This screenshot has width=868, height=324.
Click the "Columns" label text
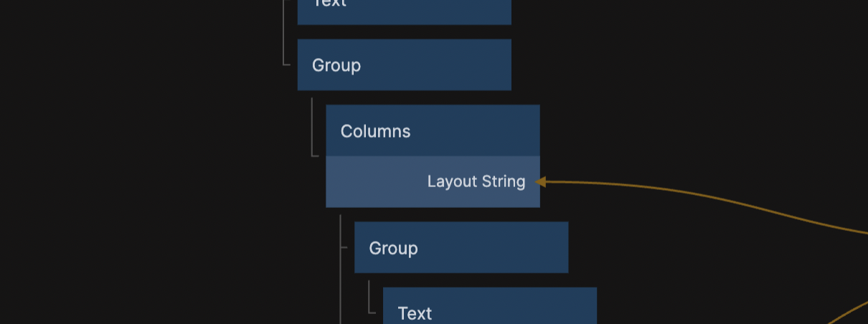point(375,132)
